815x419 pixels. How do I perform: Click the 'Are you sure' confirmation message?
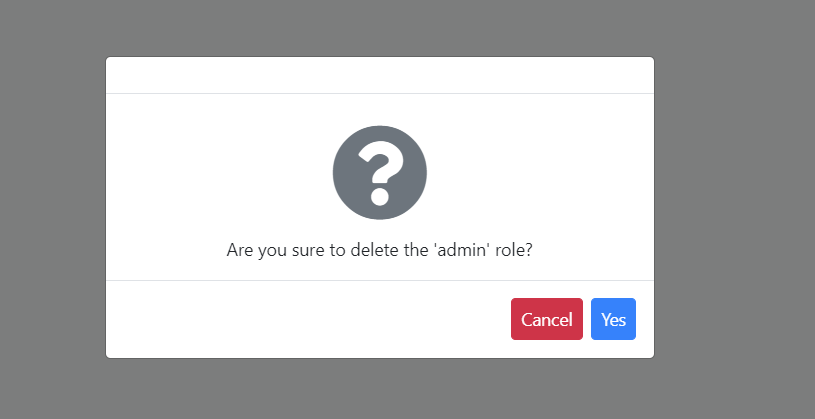tap(379, 250)
